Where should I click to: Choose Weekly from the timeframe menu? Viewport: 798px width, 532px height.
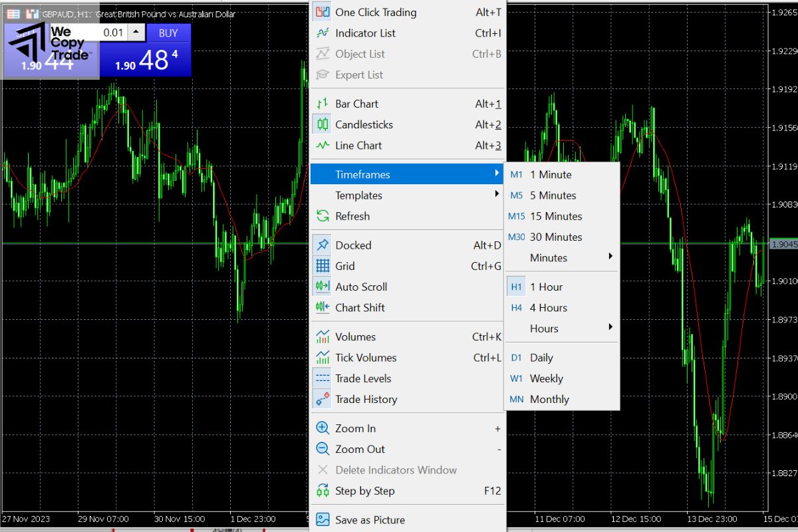548,378
